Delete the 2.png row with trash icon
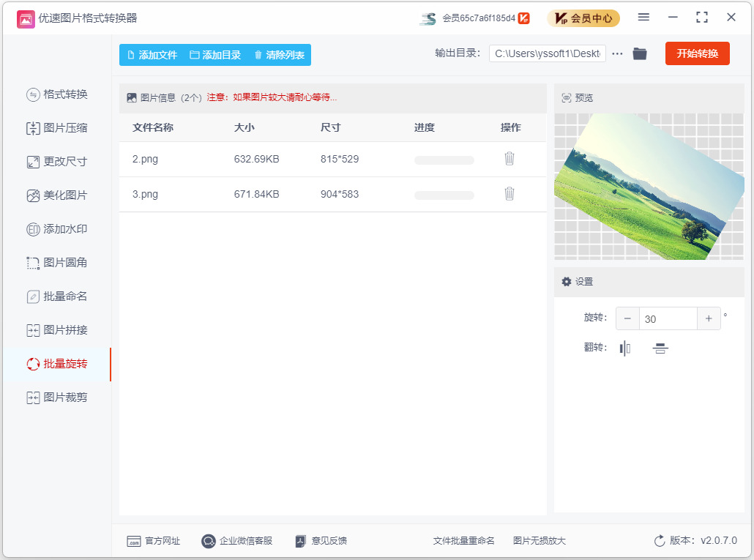This screenshot has width=754, height=560. (x=509, y=159)
